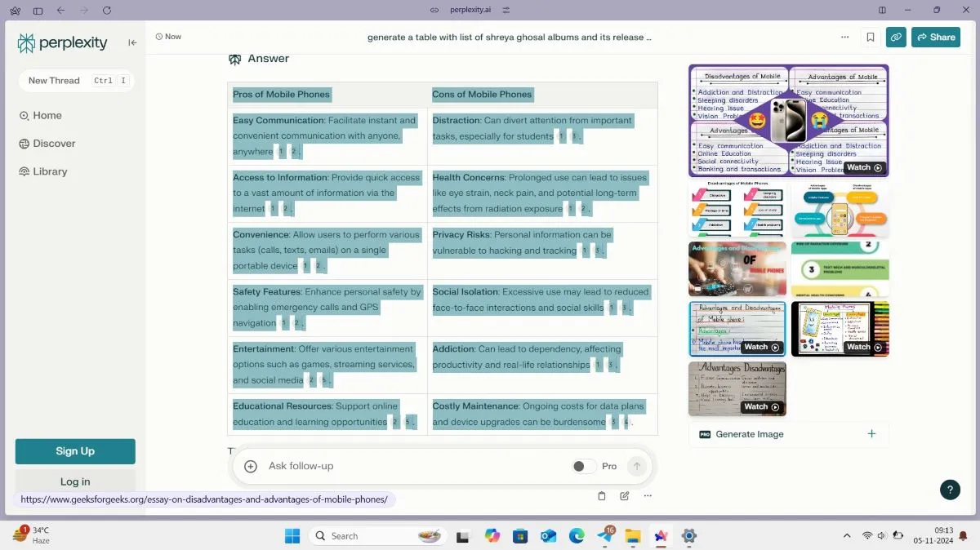Image resolution: width=980 pixels, height=550 pixels.
Task: Open the notification bell in the taskbar
Action: click(962, 536)
